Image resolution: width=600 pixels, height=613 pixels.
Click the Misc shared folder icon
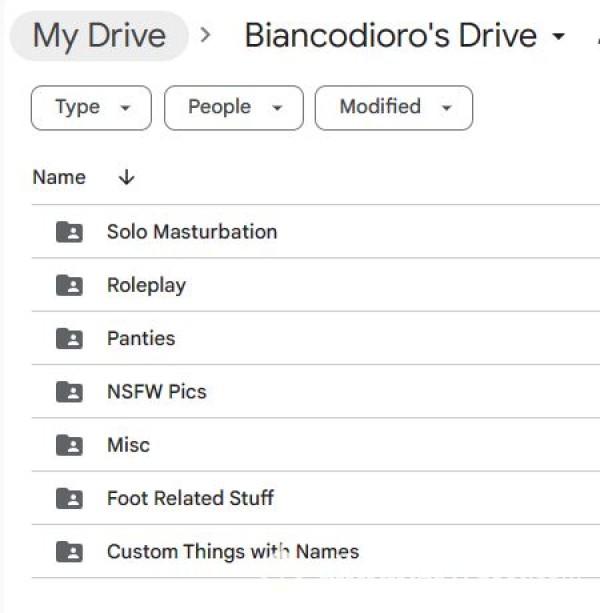click(69, 445)
